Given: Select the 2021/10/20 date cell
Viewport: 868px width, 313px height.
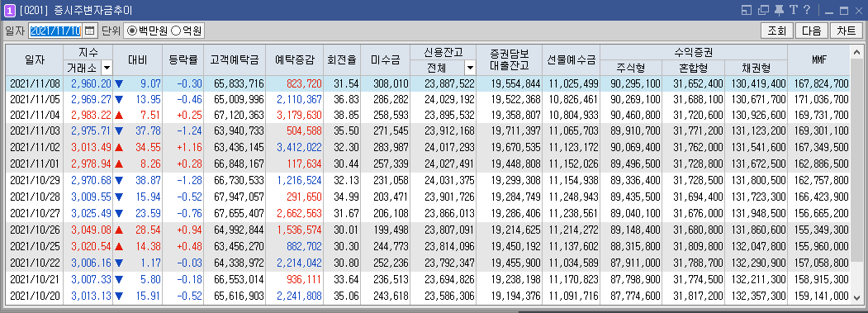Looking at the screenshot, I should pyautogui.click(x=35, y=296).
